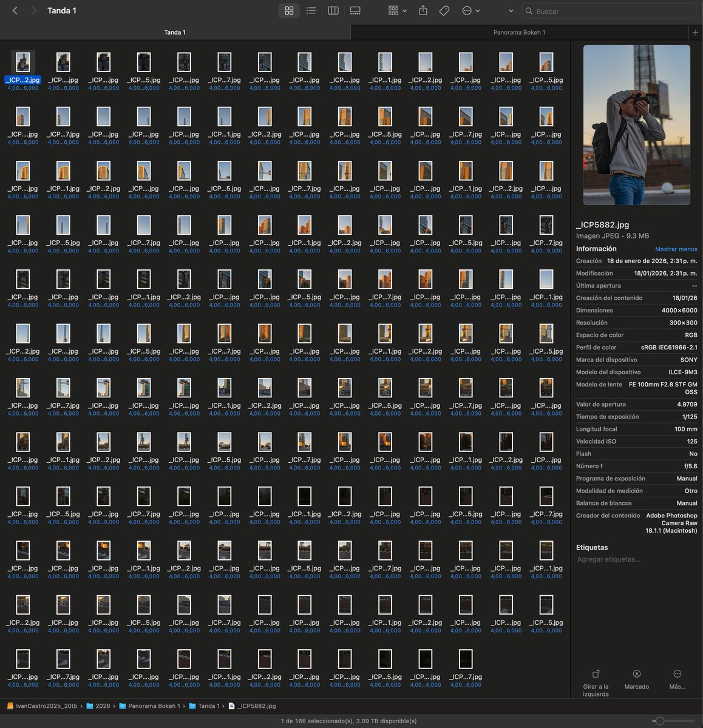Open the group-by options dropdown
The width and height of the screenshot is (703, 728).
(x=397, y=10)
